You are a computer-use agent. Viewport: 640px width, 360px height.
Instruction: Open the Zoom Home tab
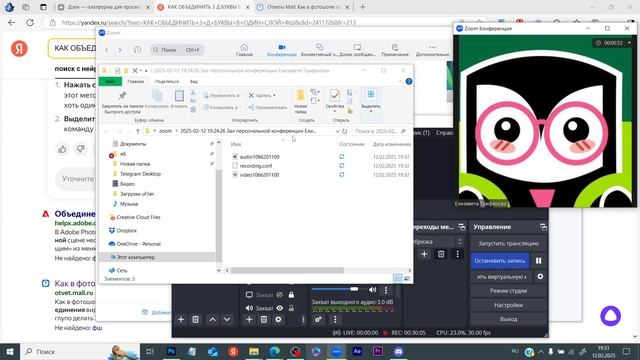(x=244, y=50)
